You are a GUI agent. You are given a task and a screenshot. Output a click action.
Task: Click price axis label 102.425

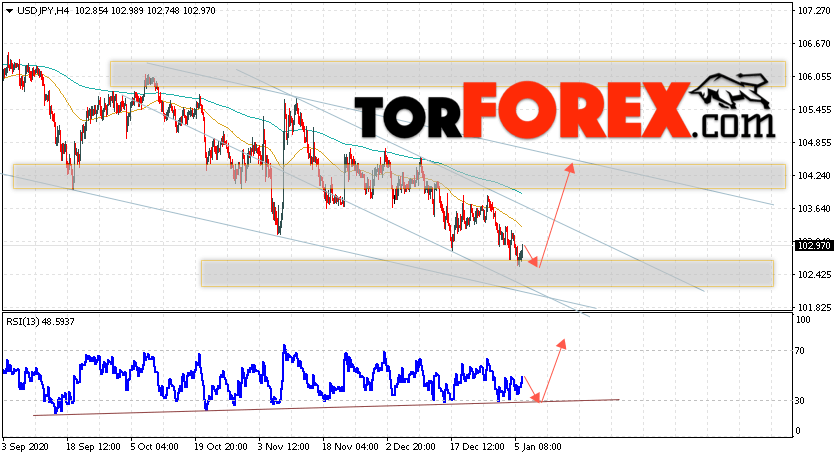(814, 275)
